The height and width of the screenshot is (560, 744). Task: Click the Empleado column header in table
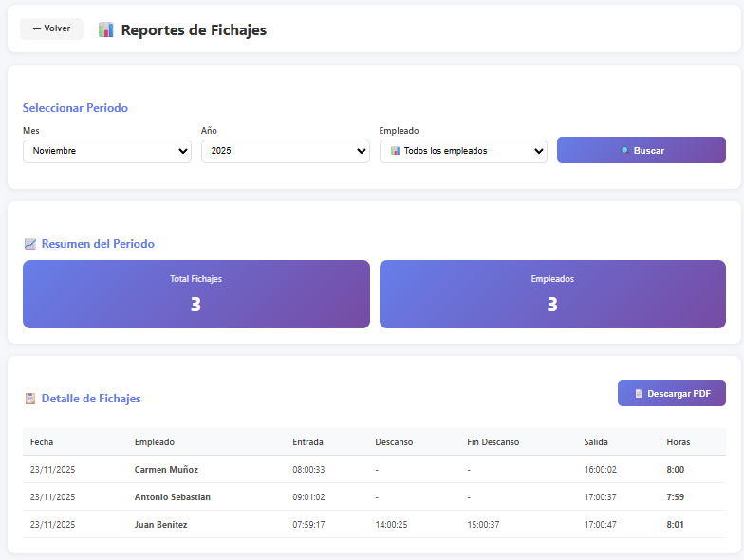155,442
